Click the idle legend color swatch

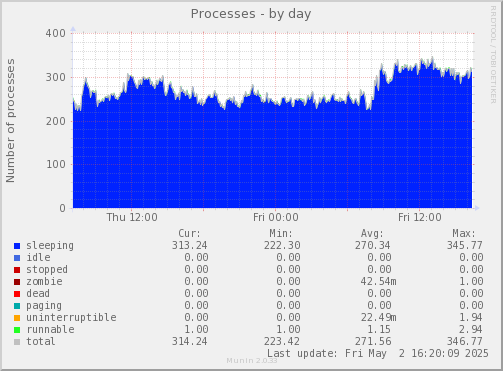pyautogui.click(x=17, y=258)
